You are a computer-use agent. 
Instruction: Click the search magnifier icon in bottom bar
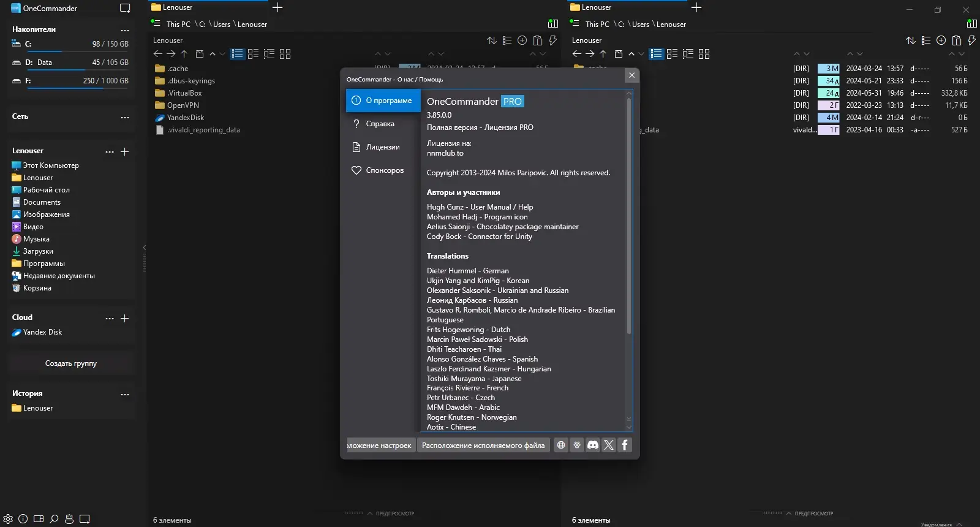54,519
